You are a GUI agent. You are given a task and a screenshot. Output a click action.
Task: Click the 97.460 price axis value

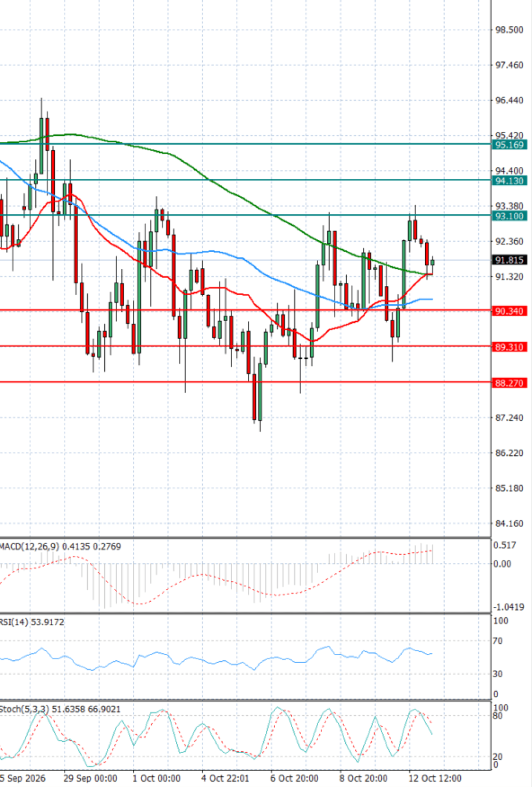click(x=509, y=65)
